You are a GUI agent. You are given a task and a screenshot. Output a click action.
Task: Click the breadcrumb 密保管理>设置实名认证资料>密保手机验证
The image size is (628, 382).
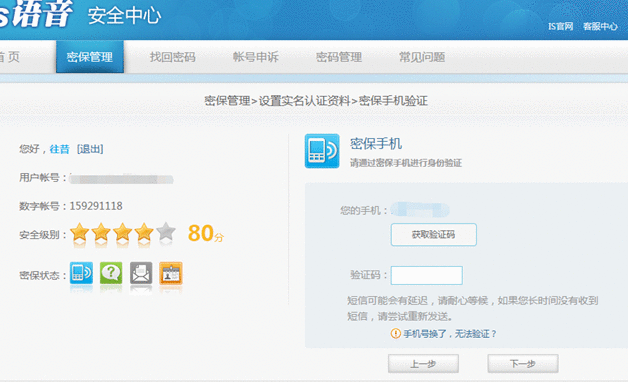pyautogui.click(x=316, y=101)
